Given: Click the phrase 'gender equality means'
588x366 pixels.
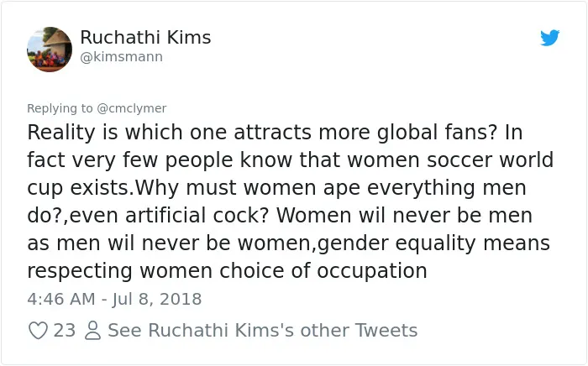Looking at the screenshot, I should 433,243.
